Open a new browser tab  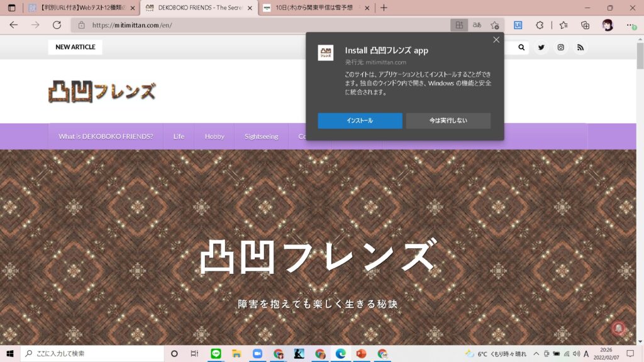coord(384,8)
